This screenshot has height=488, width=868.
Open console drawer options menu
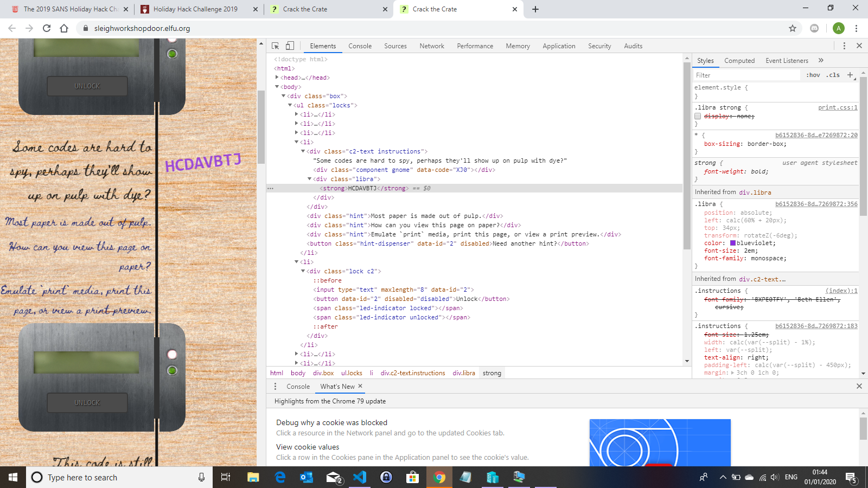coord(275,386)
